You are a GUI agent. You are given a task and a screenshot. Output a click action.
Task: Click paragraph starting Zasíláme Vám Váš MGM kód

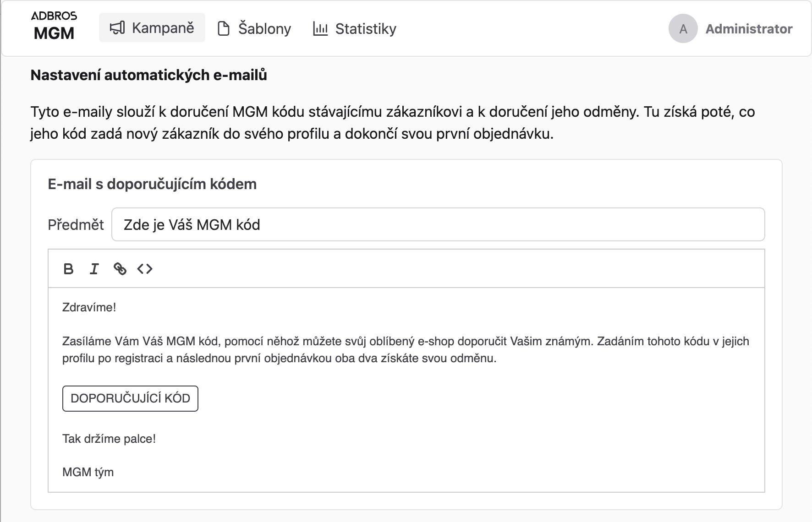[406, 350]
